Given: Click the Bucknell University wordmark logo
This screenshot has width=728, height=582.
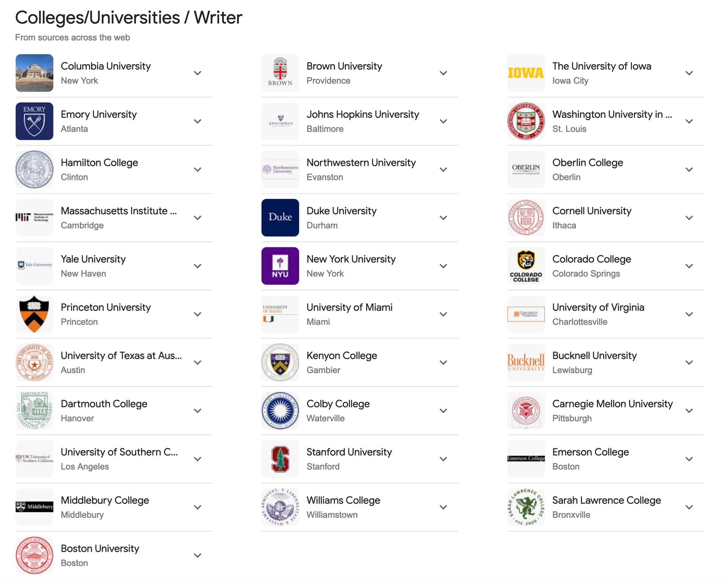Looking at the screenshot, I should click(526, 362).
